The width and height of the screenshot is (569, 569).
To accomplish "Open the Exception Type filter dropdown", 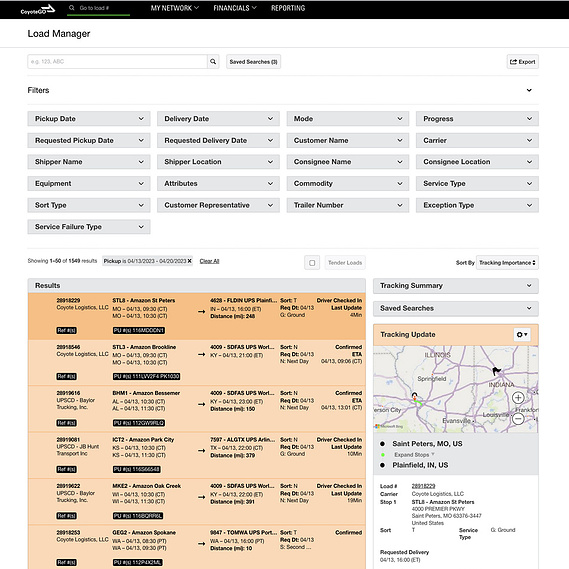I will 477,205.
